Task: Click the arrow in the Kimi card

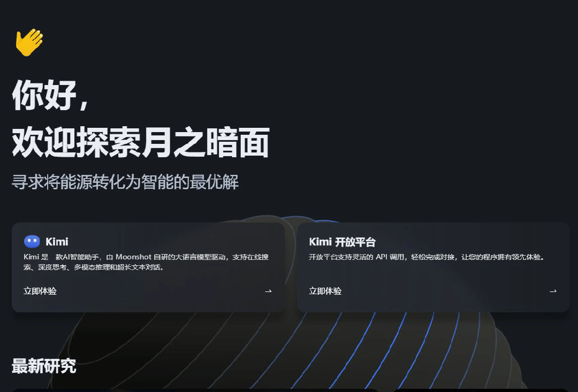Action: click(x=268, y=291)
